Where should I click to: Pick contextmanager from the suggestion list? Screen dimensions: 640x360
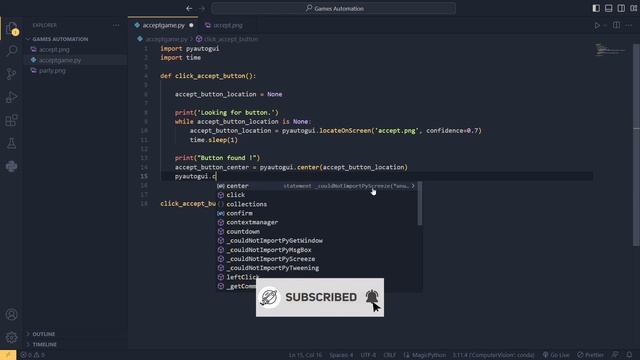(x=317, y=222)
